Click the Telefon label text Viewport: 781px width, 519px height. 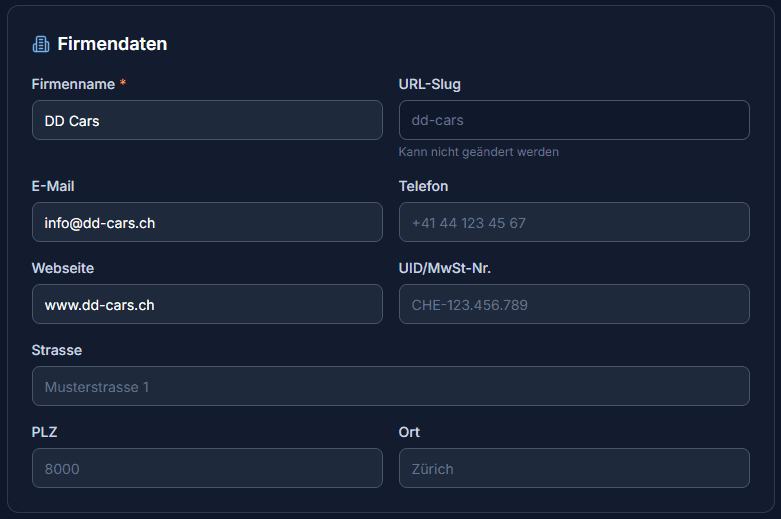[x=424, y=186]
